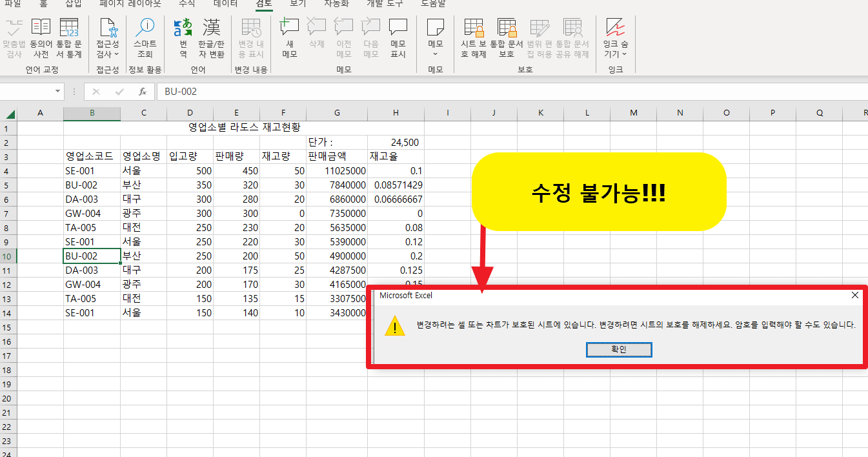Open the 동의어 사전 thesaurus tool
This screenshot has width=868, height=457.
click(x=41, y=39)
